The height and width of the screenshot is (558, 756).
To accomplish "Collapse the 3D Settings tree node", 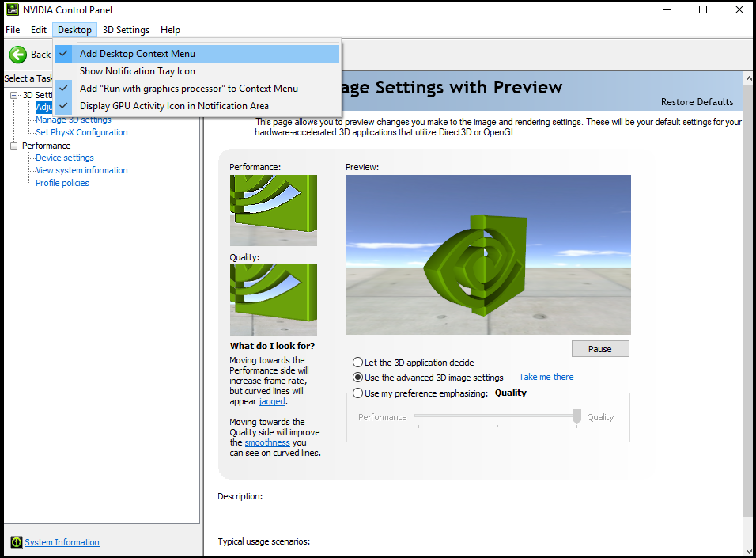I will pyautogui.click(x=14, y=95).
